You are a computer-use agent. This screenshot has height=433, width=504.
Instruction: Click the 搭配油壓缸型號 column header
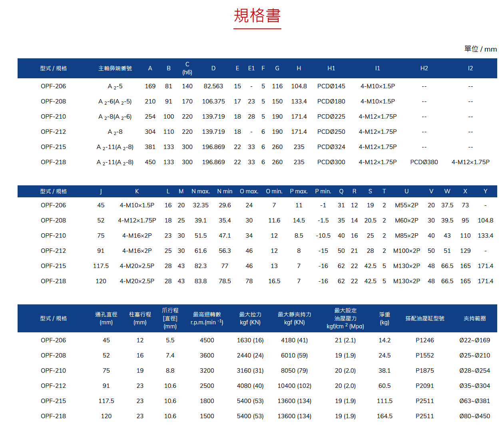(424, 318)
